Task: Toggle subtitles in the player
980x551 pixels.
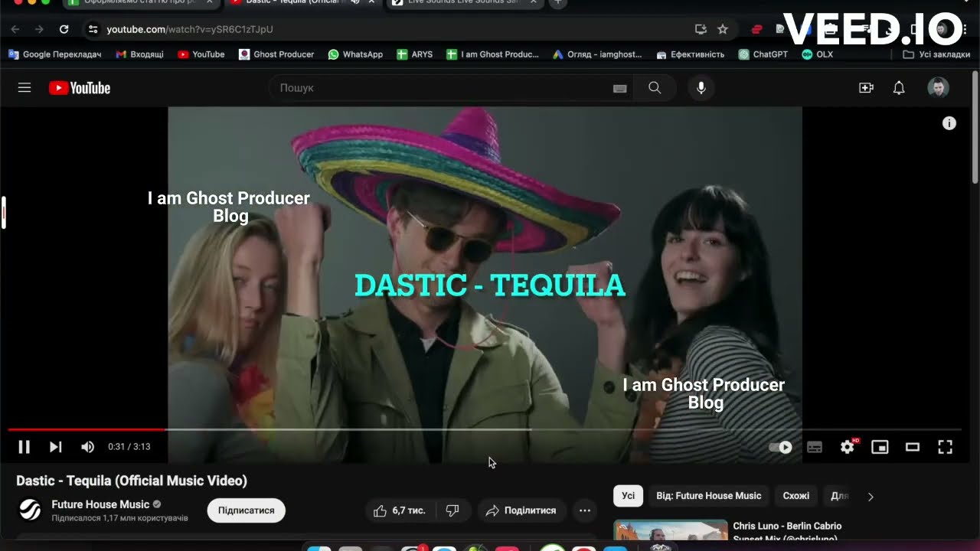Action: [x=815, y=447]
